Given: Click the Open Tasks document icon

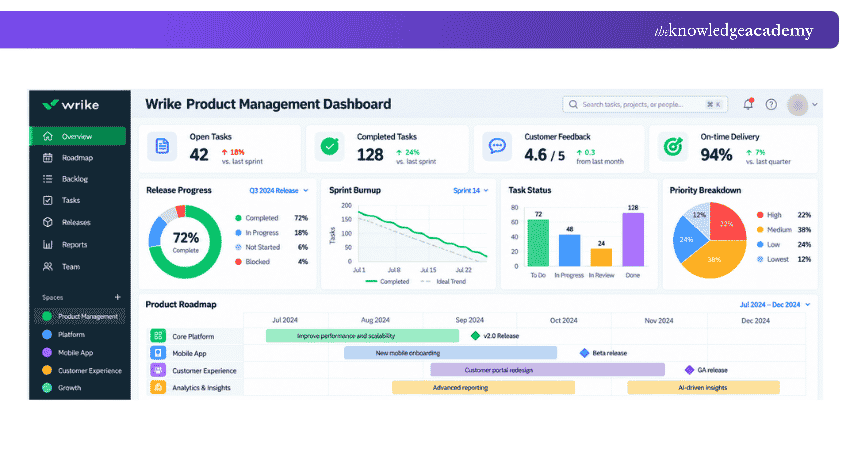Looking at the screenshot, I should pyautogui.click(x=162, y=146).
